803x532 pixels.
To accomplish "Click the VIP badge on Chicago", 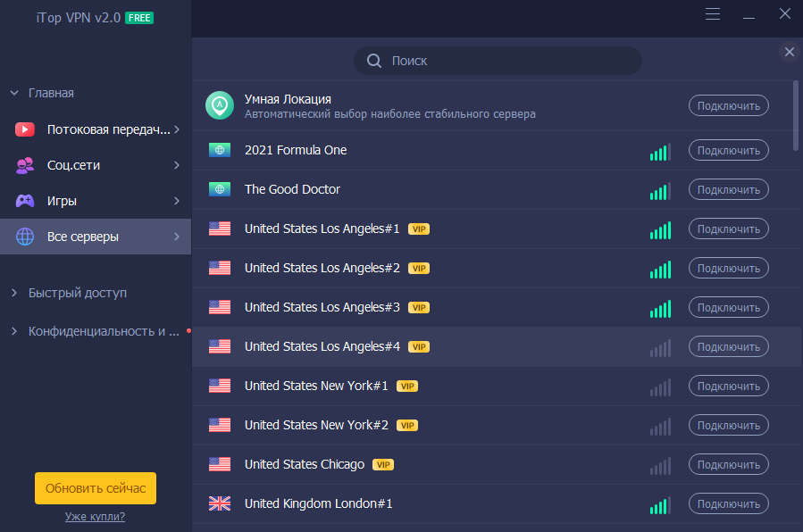I will [383, 464].
